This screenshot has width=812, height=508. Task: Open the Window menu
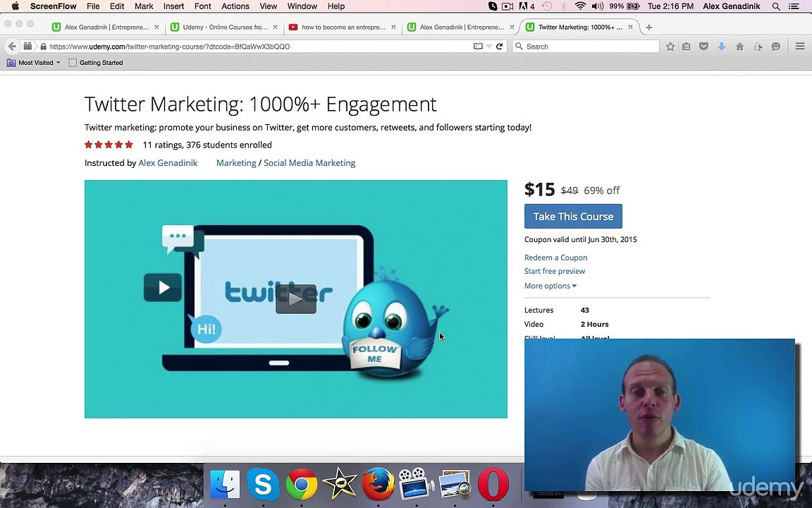point(302,6)
